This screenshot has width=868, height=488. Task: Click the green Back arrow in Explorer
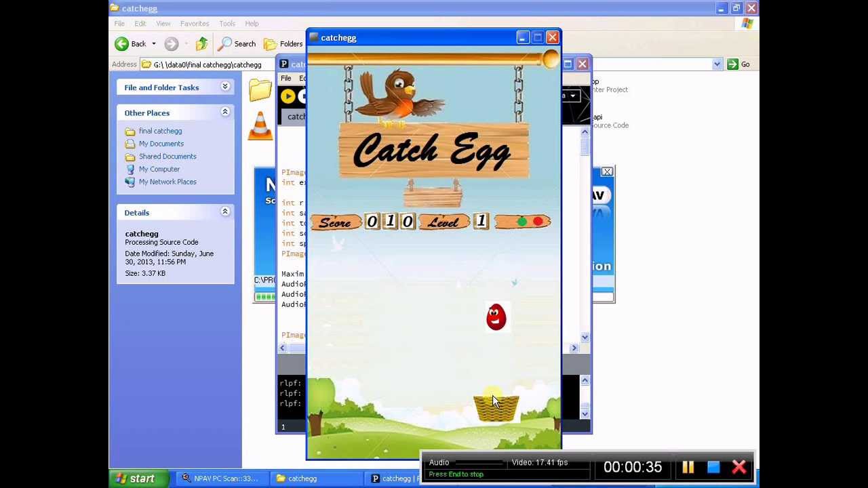coord(121,44)
